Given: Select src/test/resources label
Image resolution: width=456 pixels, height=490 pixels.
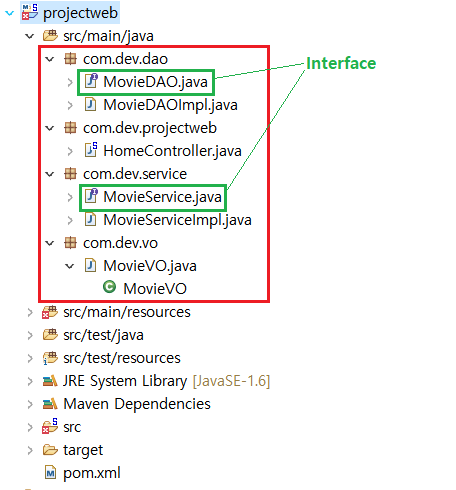Looking at the screenshot, I should tap(122, 358).
